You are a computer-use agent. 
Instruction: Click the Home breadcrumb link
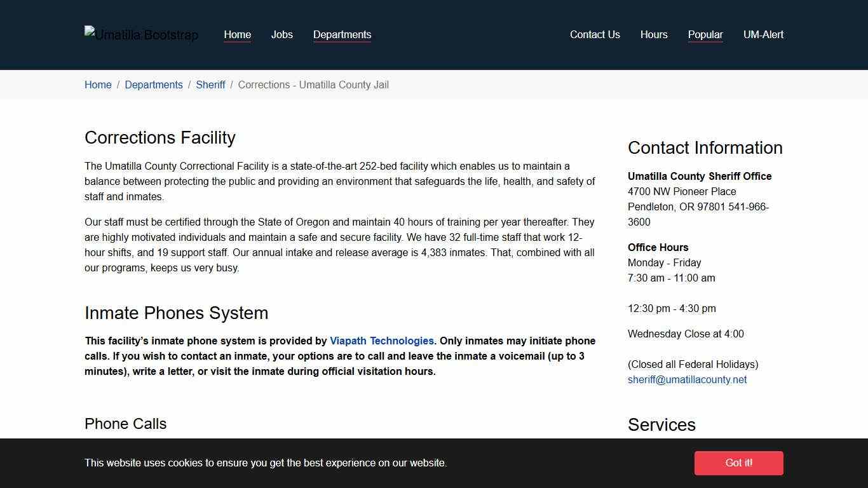click(x=98, y=85)
